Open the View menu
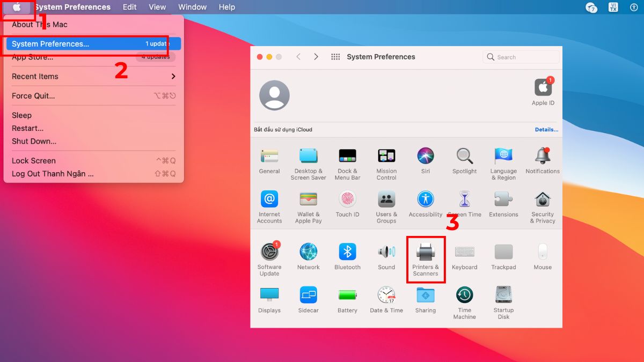Viewport: 644px width, 362px height. (x=157, y=7)
